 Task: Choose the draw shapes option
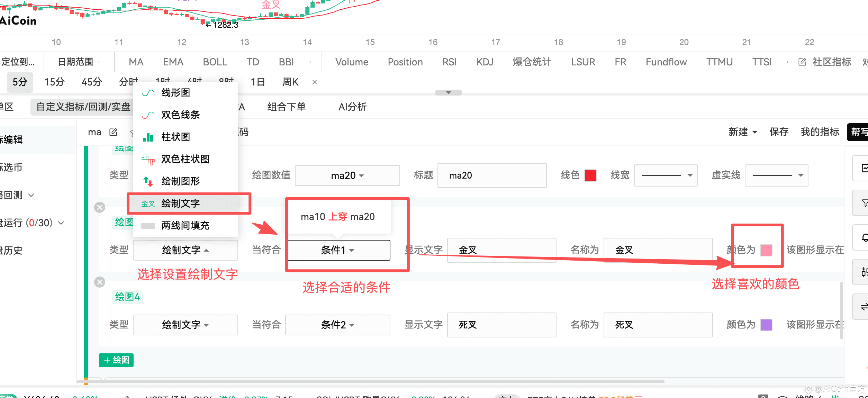pyautogui.click(x=180, y=181)
